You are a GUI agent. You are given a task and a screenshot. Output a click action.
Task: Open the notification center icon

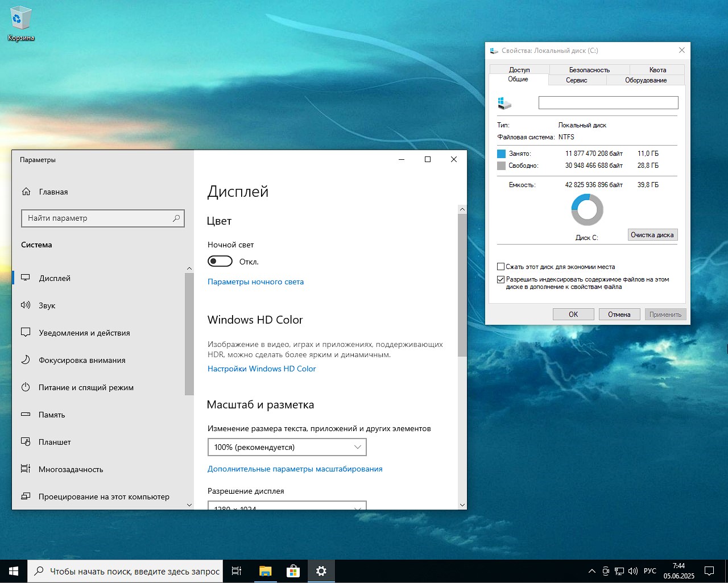[709, 571]
